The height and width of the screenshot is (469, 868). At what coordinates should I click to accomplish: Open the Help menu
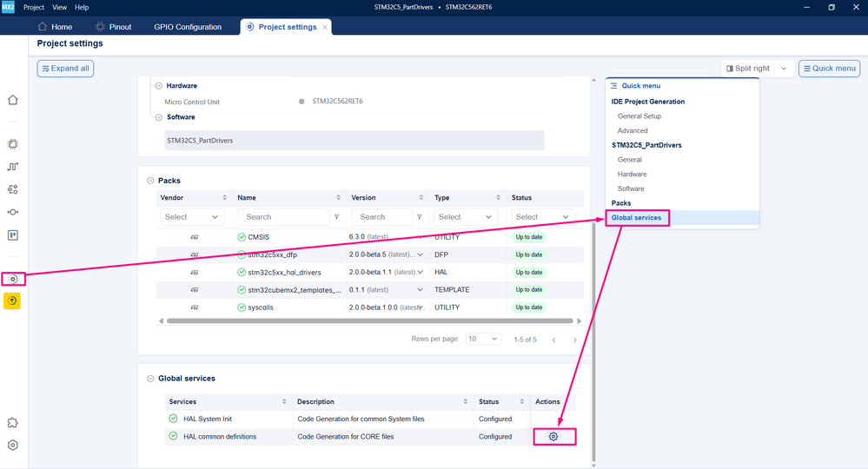pyautogui.click(x=82, y=7)
